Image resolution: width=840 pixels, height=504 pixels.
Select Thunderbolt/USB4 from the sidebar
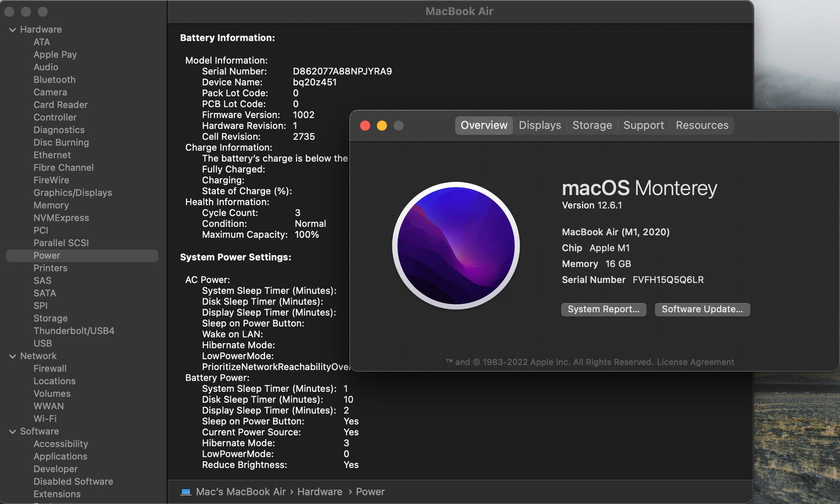(74, 331)
